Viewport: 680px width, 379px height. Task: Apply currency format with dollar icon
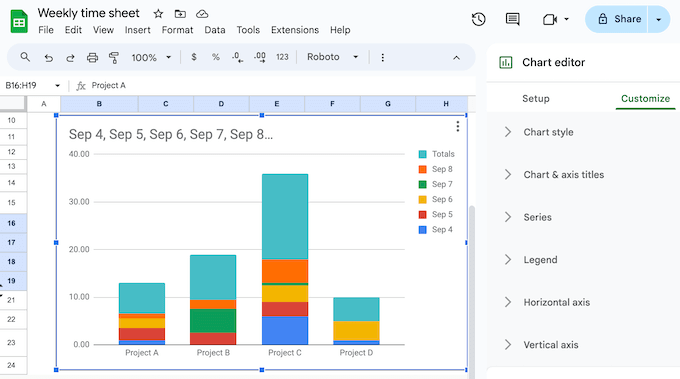[194, 57]
